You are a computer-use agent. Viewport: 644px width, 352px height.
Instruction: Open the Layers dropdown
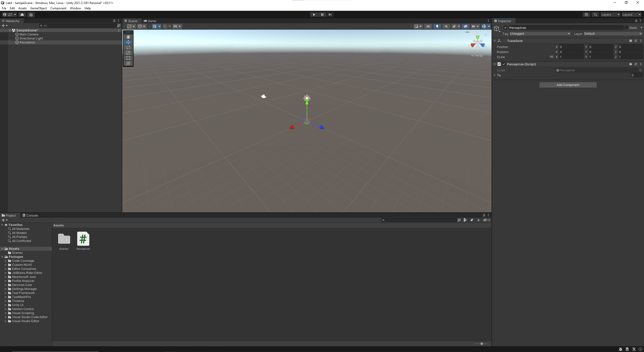[x=610, y=15]
